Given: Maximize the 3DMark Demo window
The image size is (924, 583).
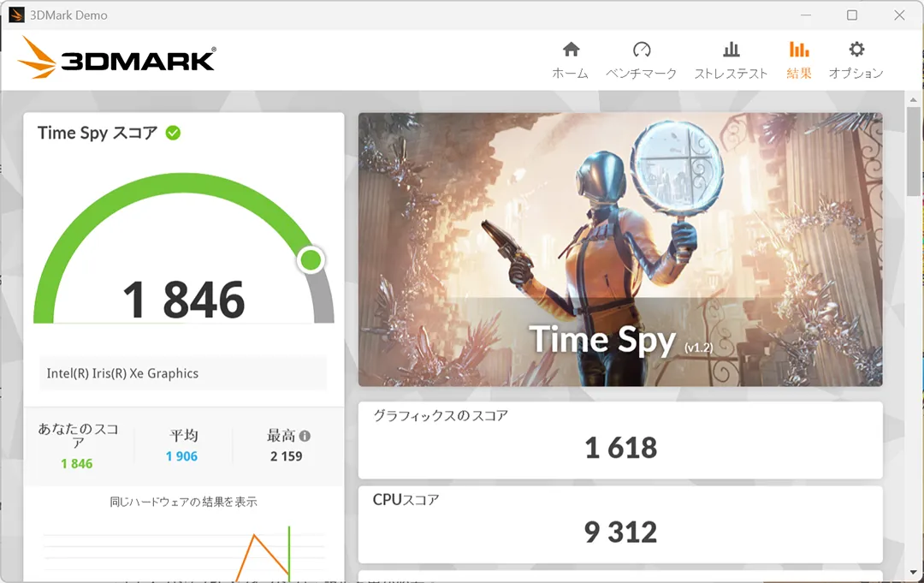Looking at the screenshot, I should [852, 15].
